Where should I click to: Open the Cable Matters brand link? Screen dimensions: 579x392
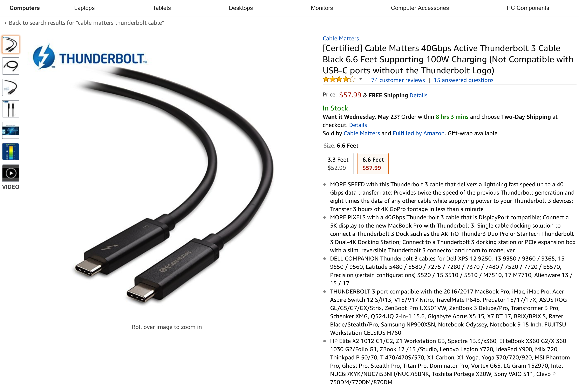(341, 38)
